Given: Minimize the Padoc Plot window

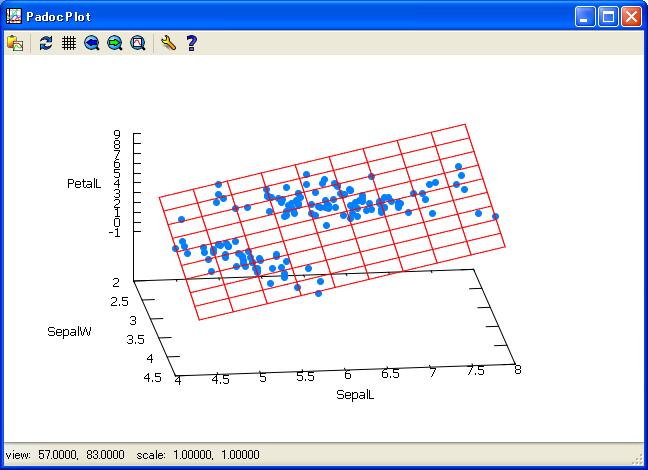Looking at the screenshot, I should (585, 16).
